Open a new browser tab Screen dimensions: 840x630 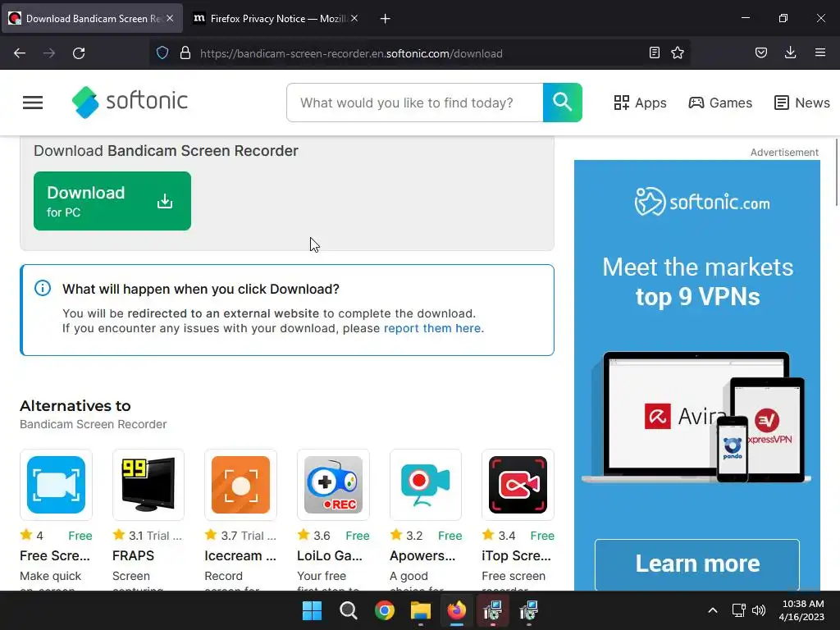click(x=385, y=19)
